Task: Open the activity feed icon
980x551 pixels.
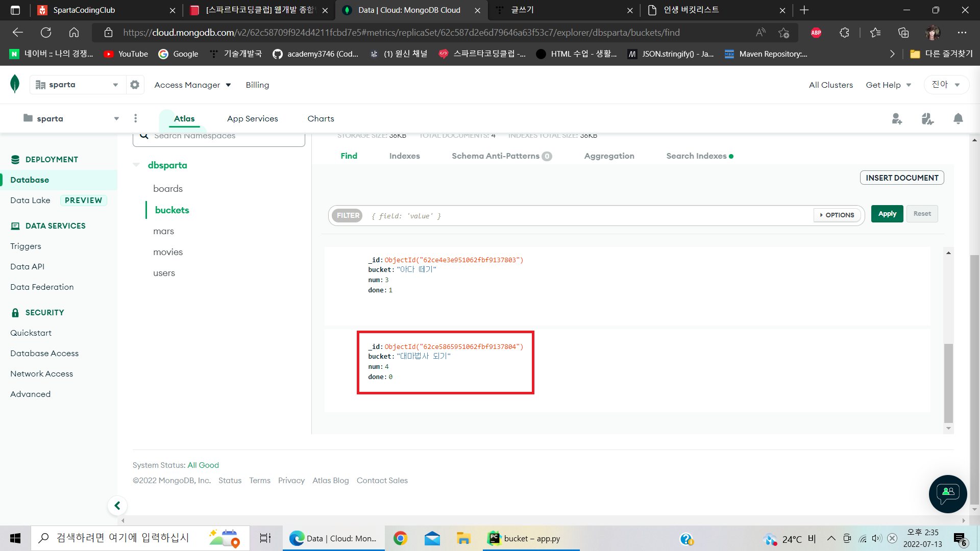Action: 927,119
